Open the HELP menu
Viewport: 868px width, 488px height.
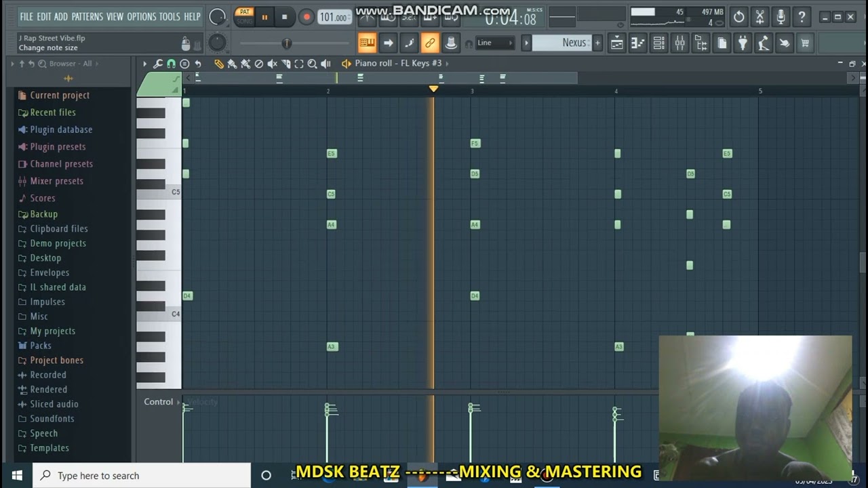pos(193,16)
